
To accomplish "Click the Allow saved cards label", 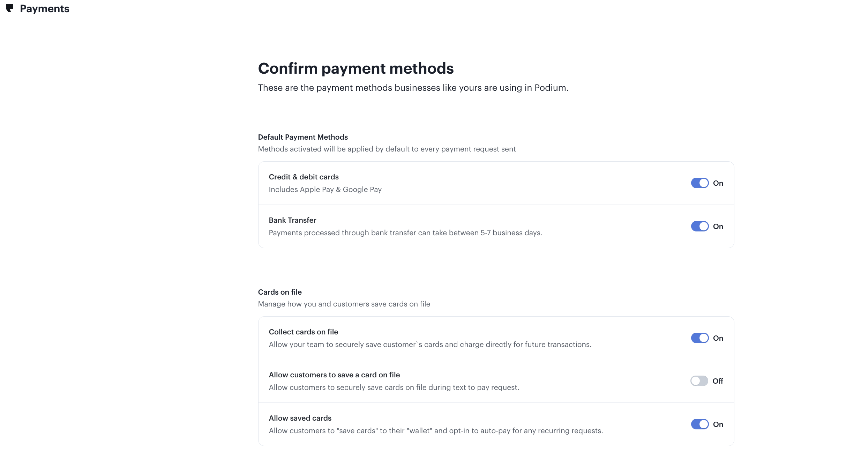I will [300, 418].
